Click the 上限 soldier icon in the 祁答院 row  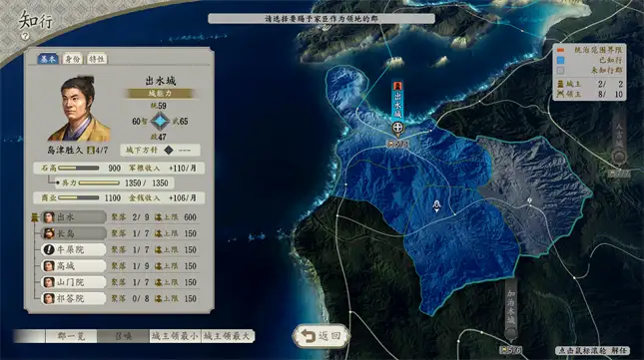(158, 298)
